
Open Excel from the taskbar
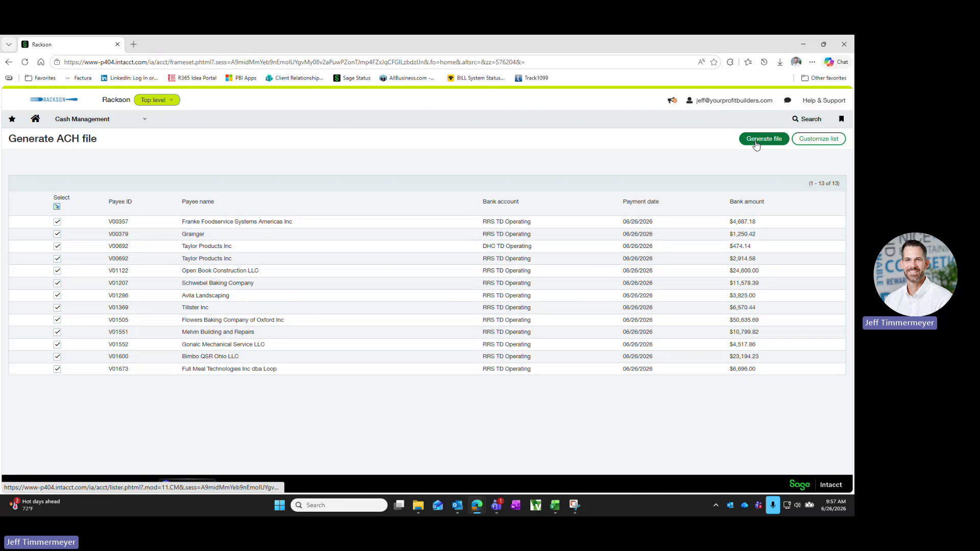(555, 505)
